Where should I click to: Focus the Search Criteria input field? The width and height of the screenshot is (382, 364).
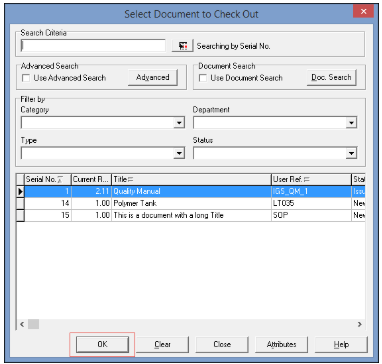93,46
